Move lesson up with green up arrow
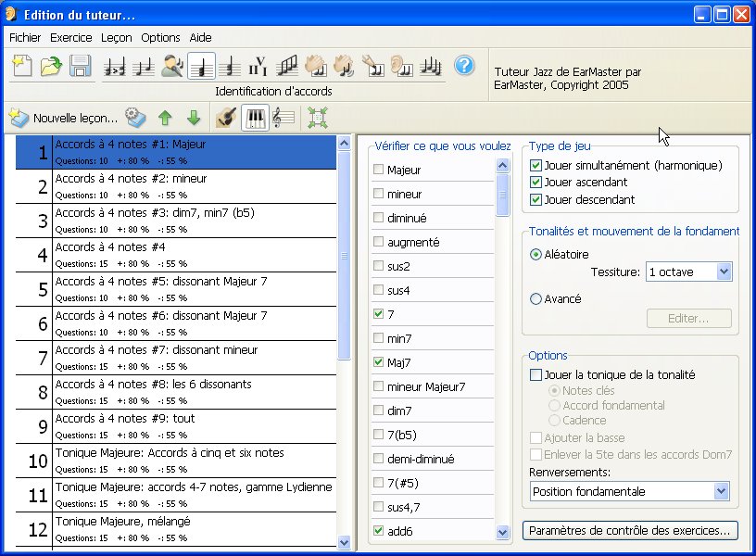The width and height of the screenshot is (756, 556). click(165, 118)
